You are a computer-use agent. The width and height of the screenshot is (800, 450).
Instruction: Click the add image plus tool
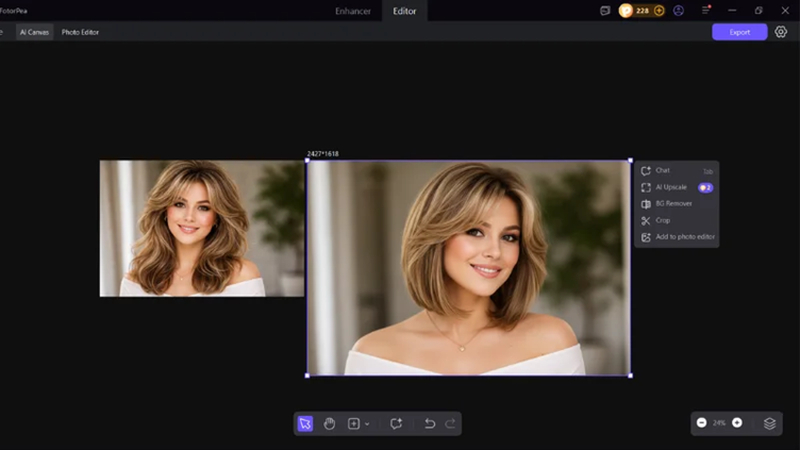click(x=354, y=423)
